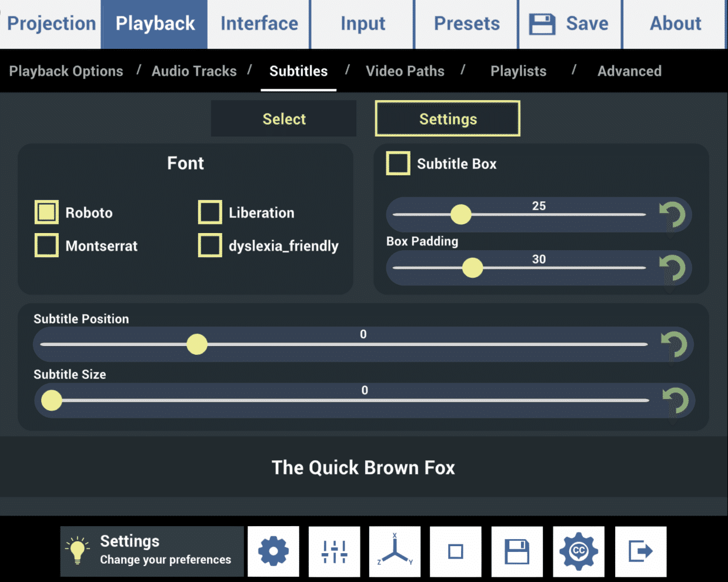The height and width of the screenshot is (582, 728).
Task: Open the About tab
Action: click(x=675, y=24)
